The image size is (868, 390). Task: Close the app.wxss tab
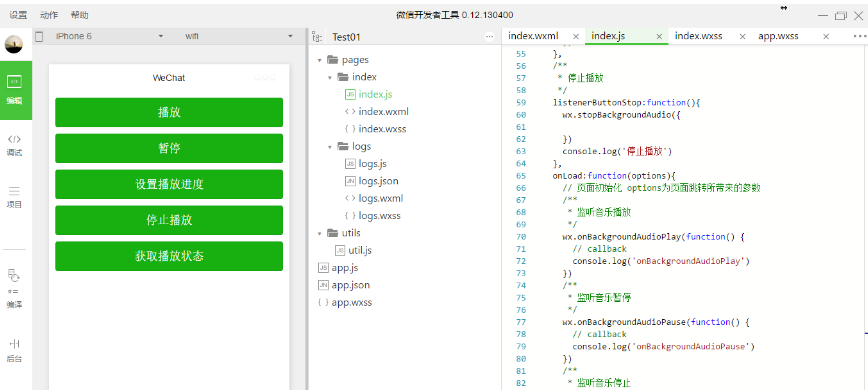[x=826, y=37]
